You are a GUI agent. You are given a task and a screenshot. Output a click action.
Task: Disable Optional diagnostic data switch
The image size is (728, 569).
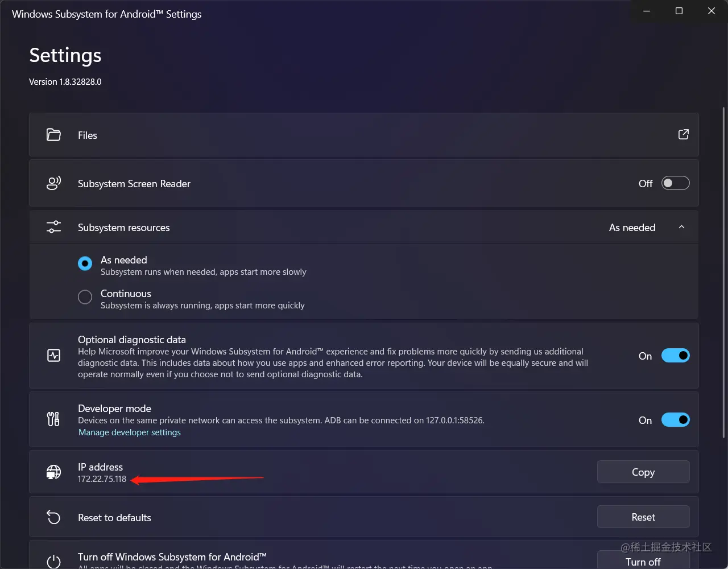pos(675,356)
